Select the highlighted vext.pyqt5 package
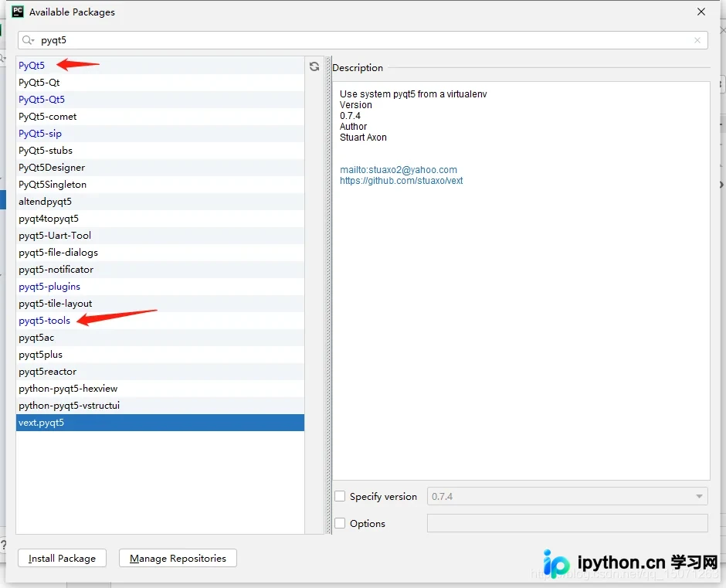 click(160, 423)
